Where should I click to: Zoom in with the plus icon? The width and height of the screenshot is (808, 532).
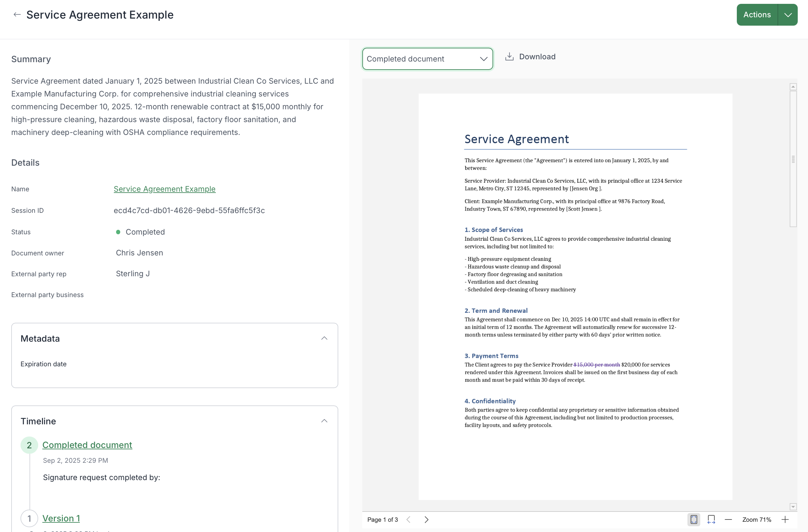[785, 520]
